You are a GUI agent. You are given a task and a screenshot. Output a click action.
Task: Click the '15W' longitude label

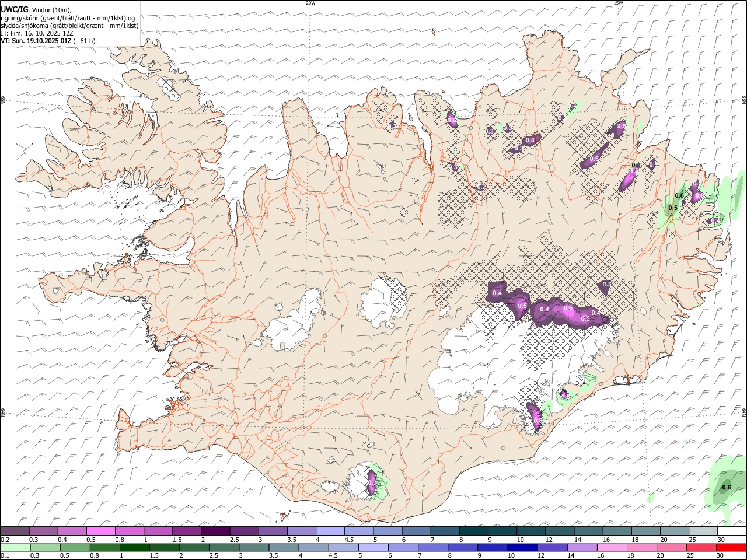pos(618,3)
